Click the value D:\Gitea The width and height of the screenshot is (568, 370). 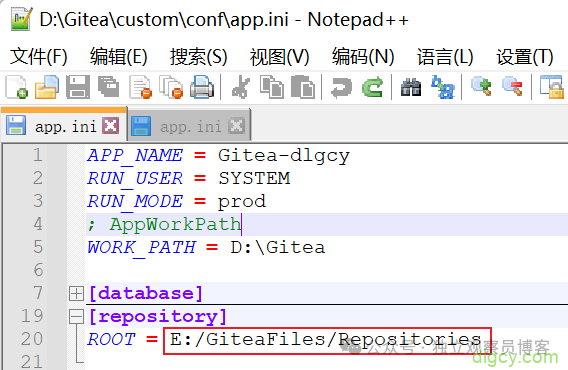[x=277, y=248]
